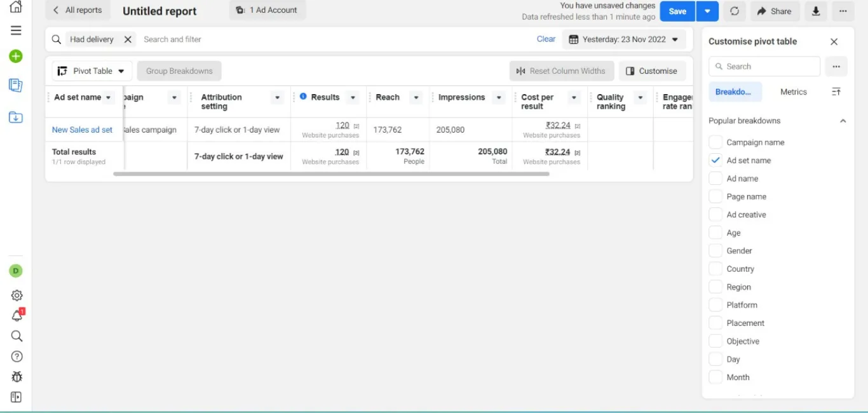Enable the Gender breakdown checkbox

(x=715, y=250)
